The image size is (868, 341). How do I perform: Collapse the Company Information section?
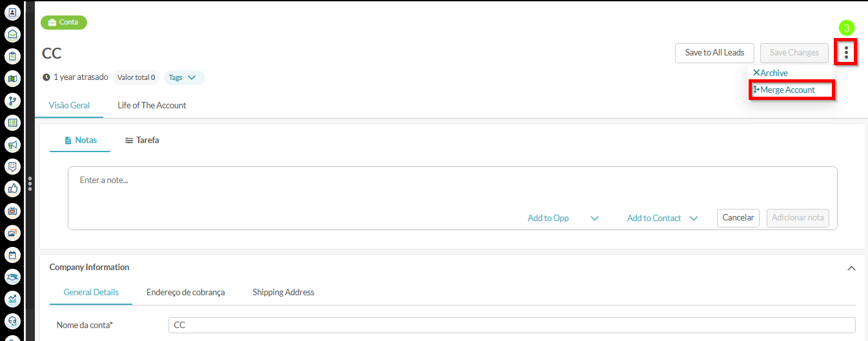click(851, 268)
